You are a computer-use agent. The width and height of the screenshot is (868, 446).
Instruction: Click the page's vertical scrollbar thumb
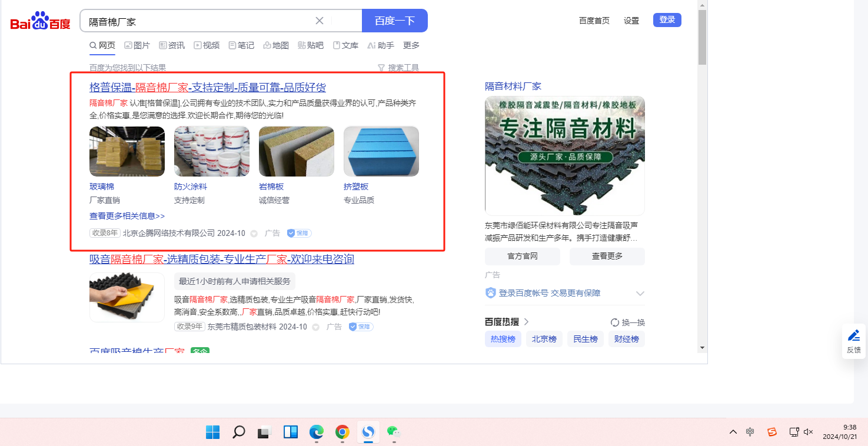click(702, 37)
